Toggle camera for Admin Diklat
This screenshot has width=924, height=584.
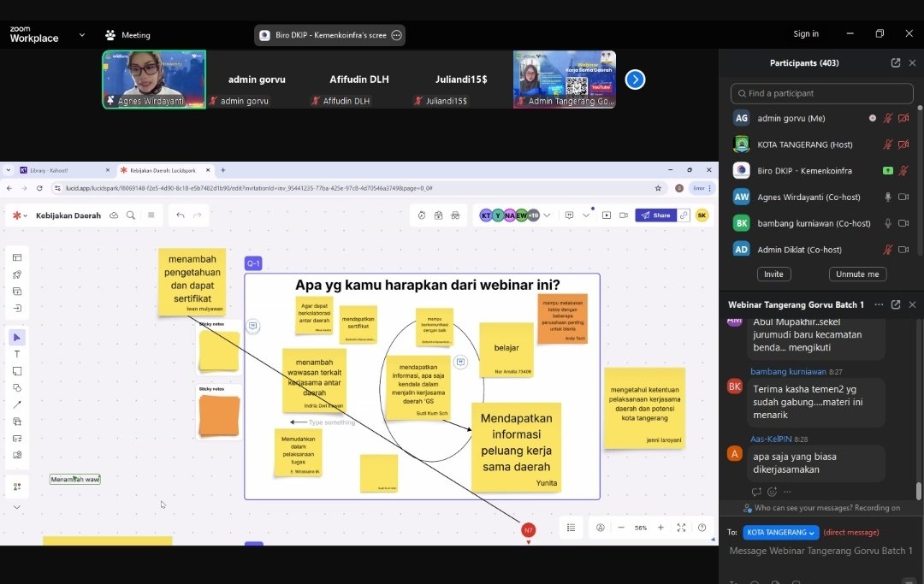[903, 250]
